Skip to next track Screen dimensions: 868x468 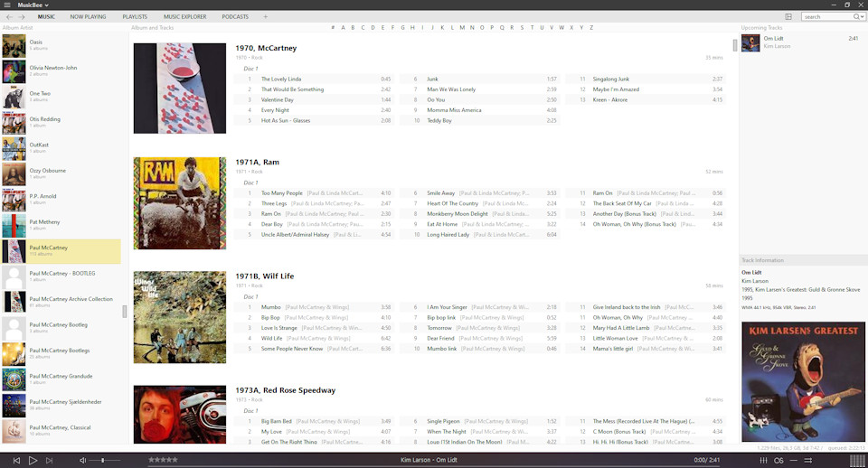point(49,460)
